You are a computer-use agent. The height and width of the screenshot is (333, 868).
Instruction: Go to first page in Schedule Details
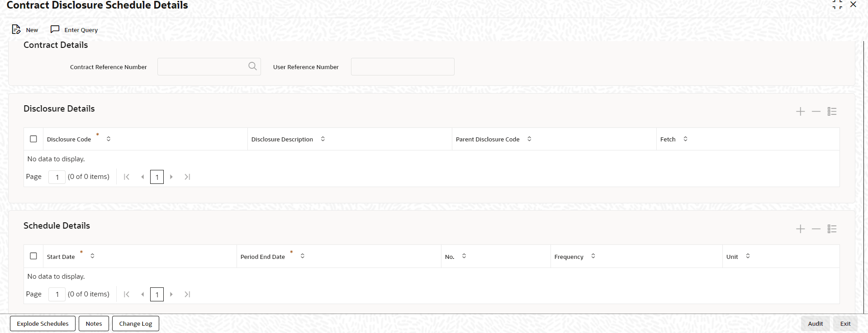coord(127,294)
